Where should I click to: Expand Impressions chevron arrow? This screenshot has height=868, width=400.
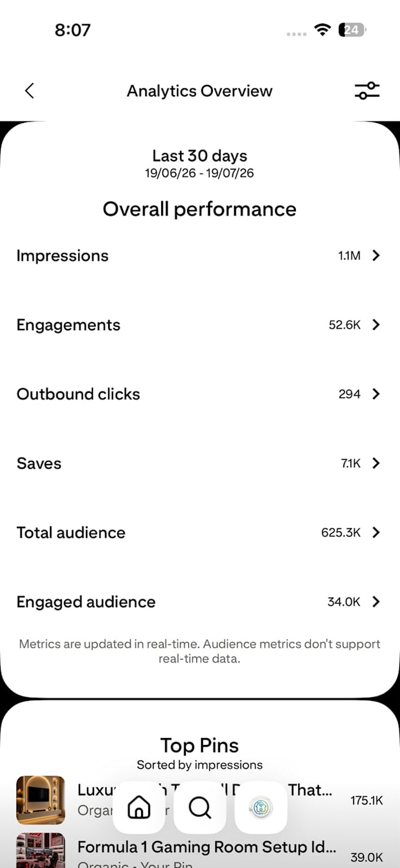[376, 256]
